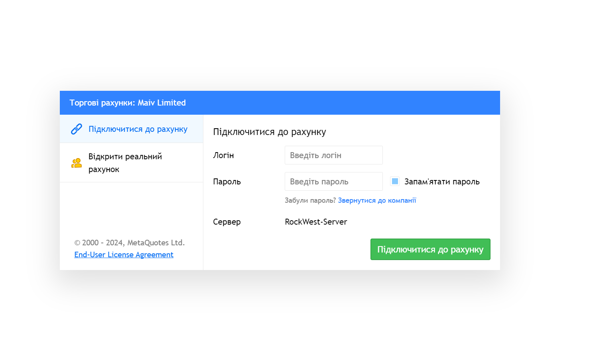
Task: Open the 'Звернутися до компанії' link
Action: (x=377, y=200)
